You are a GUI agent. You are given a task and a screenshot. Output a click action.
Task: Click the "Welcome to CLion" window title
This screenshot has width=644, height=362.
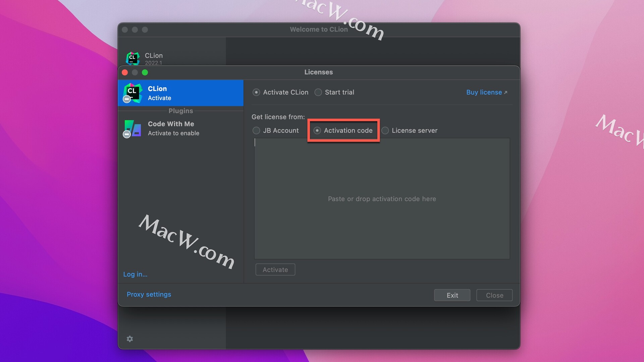click(319, 29)
